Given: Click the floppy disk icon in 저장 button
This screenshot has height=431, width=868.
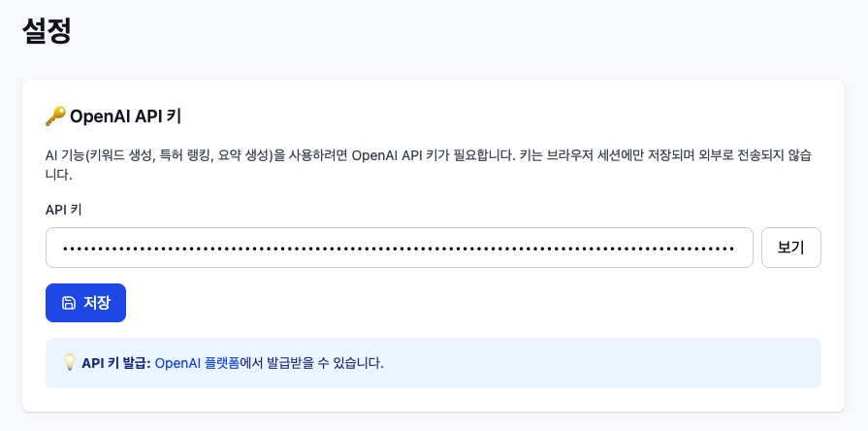Looking at the screenshot, I should click(x=69, y=303).
